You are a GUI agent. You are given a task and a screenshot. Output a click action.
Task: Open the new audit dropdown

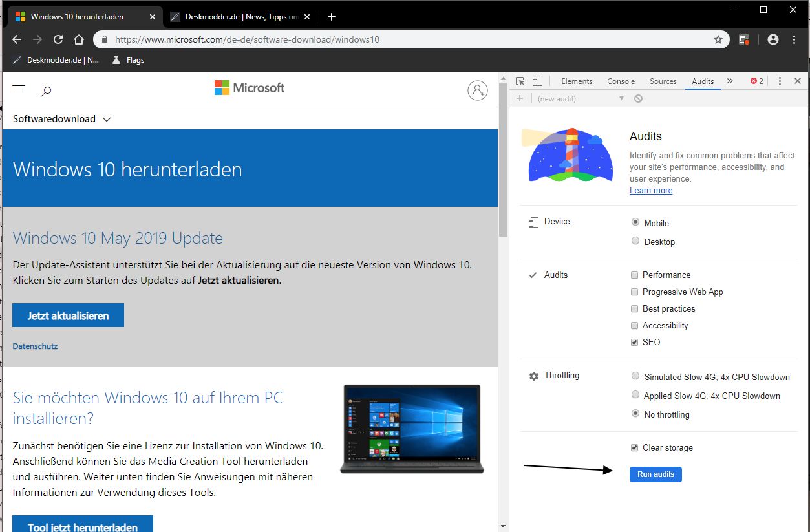(581, 98)
